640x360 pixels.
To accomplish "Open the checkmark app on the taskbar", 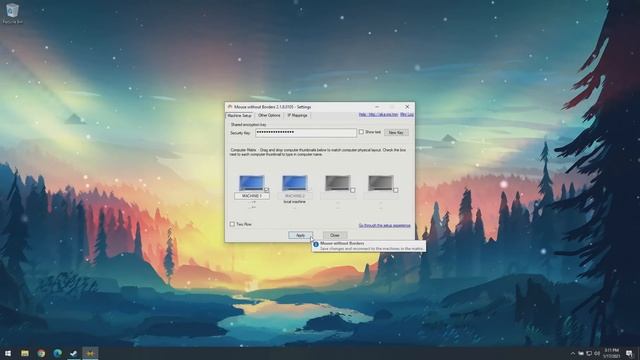I will (74, 353).
